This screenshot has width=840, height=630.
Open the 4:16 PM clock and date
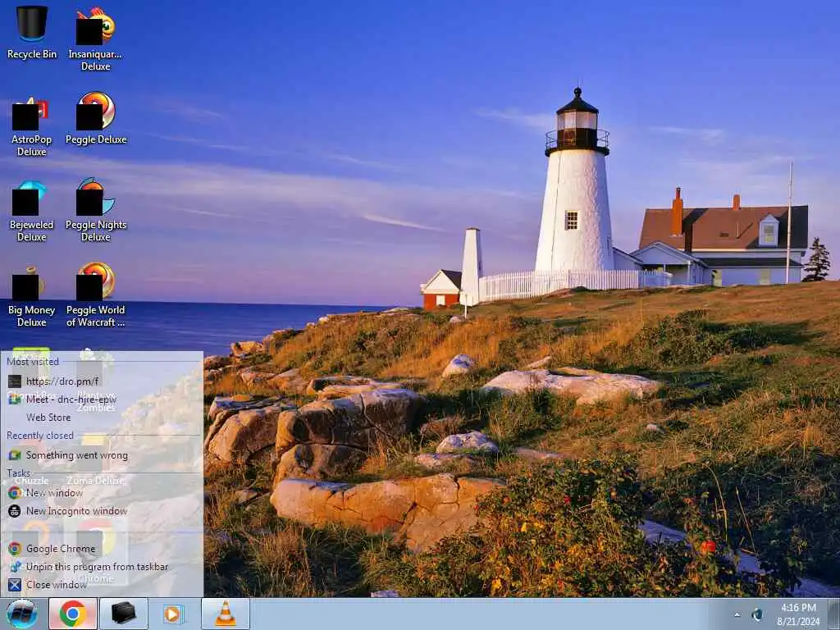798,614
